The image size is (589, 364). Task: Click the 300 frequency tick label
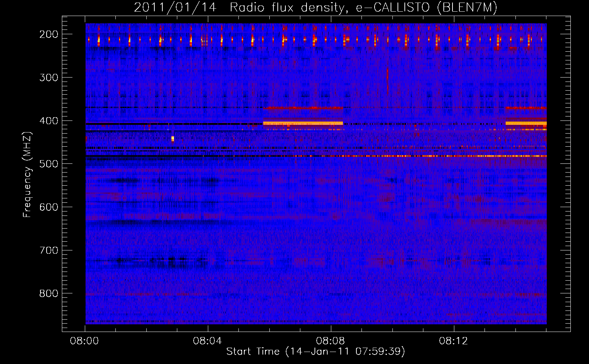pos(48,78)
